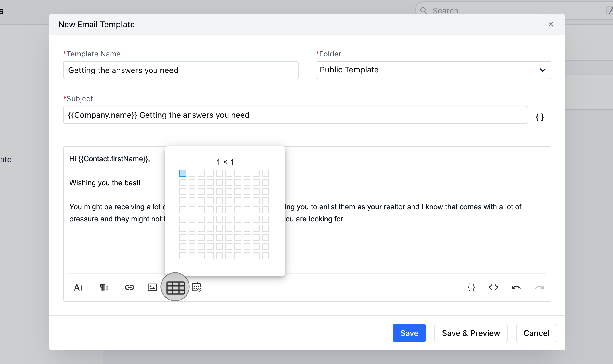The width and height of the screenshot is (613, 364).
Task: Open merge fields next to Subject
Action: pyautogui.click(x=540, y=117)
